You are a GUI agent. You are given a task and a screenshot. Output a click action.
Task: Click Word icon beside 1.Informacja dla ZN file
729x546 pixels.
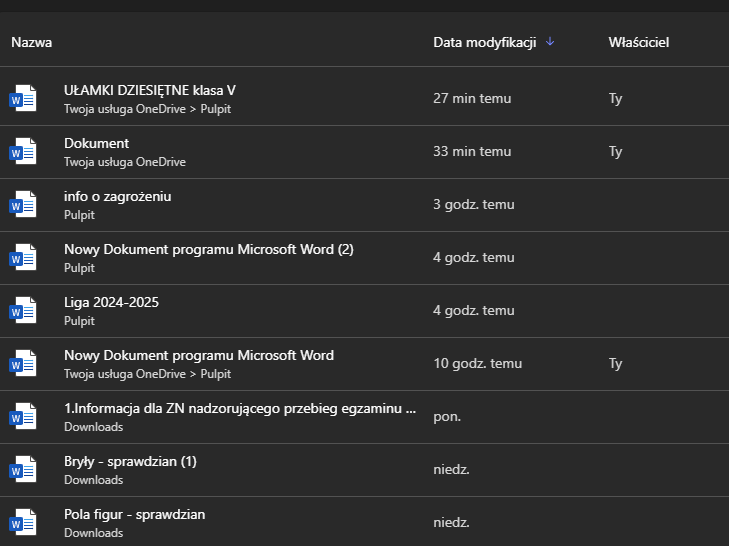point(23,417)
